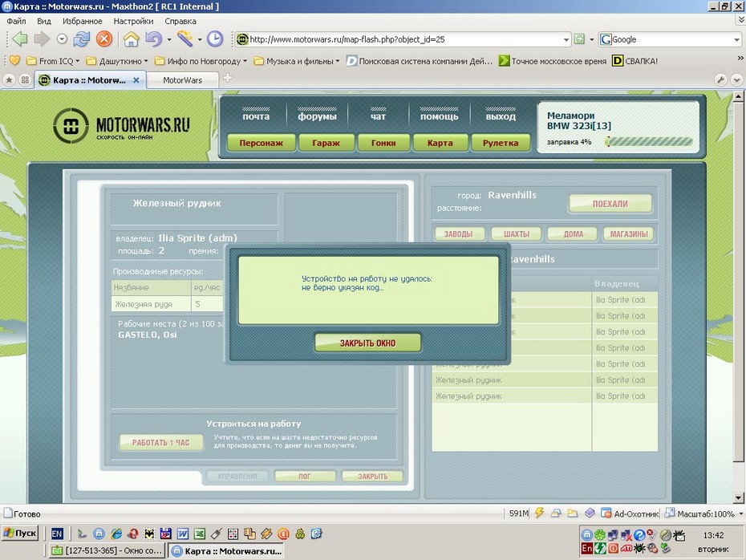Go to the Home page icon
The width and height of the screenshot is (746, 560).
[131, 39]
